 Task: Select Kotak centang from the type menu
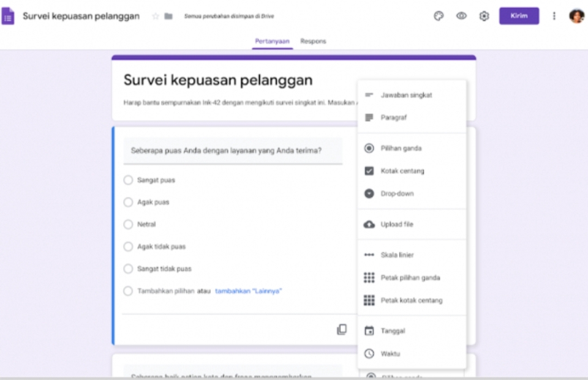[x=368, y=171]
